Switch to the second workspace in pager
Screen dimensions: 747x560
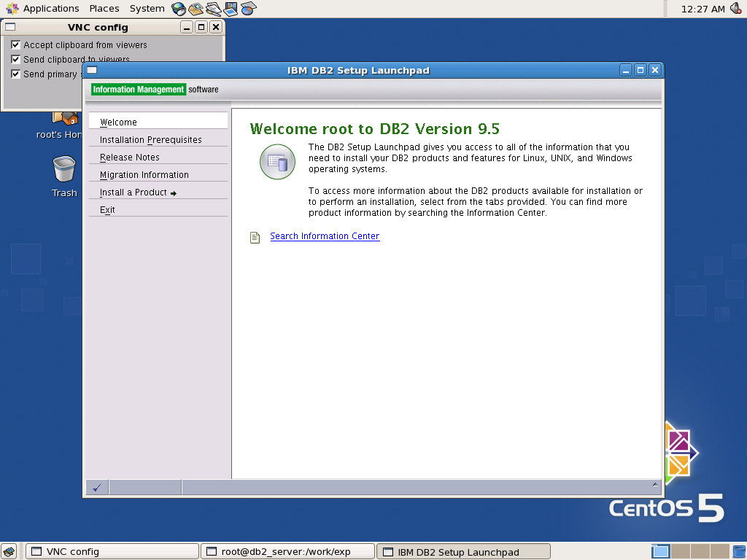tap(681, 551)
